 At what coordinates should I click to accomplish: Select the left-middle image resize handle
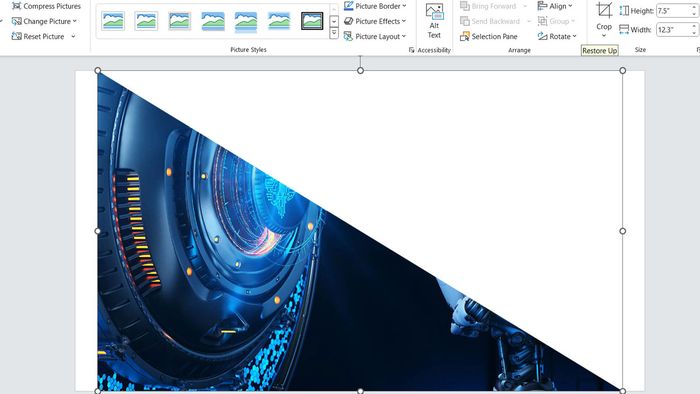point(98,231)
